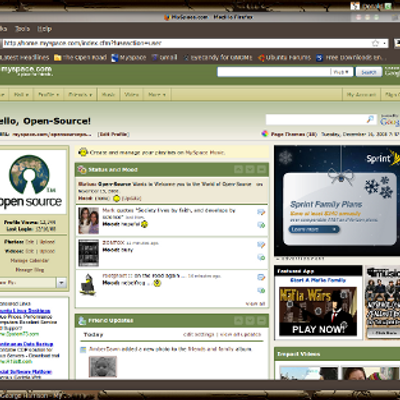Click the Friend Updates panel icon

tap(82, 321)
